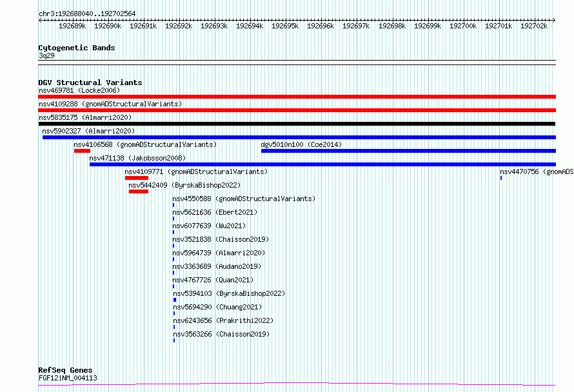Click the blue bar under dgv5010n100
The width and height of the screenshot is (574, 392).
click(408, 151)
